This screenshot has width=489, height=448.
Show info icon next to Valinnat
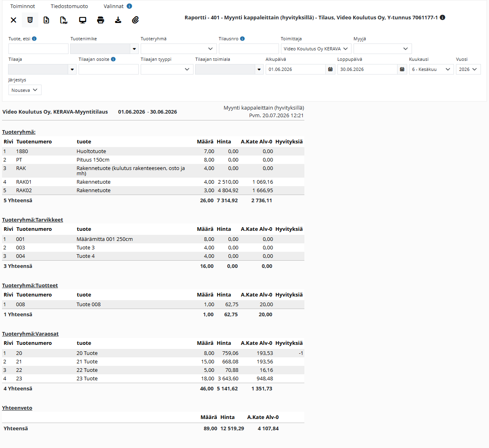(x=129, y=6)
